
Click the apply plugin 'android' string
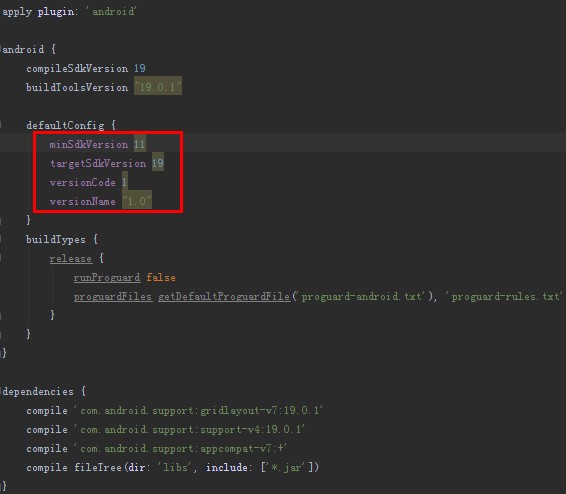(x=110, y=12)
